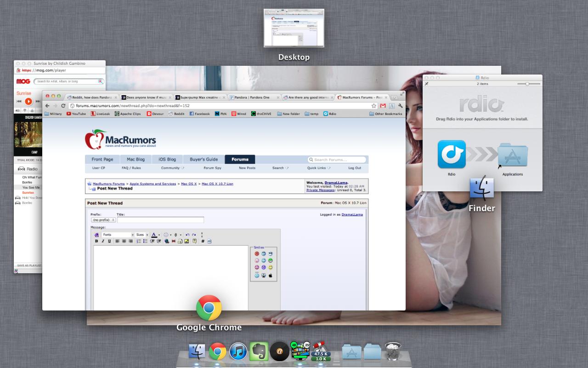The width and height of the screenshot is (588, 368).
Task: Click the Desktop space thumbnail
Action: click(294, 28)
